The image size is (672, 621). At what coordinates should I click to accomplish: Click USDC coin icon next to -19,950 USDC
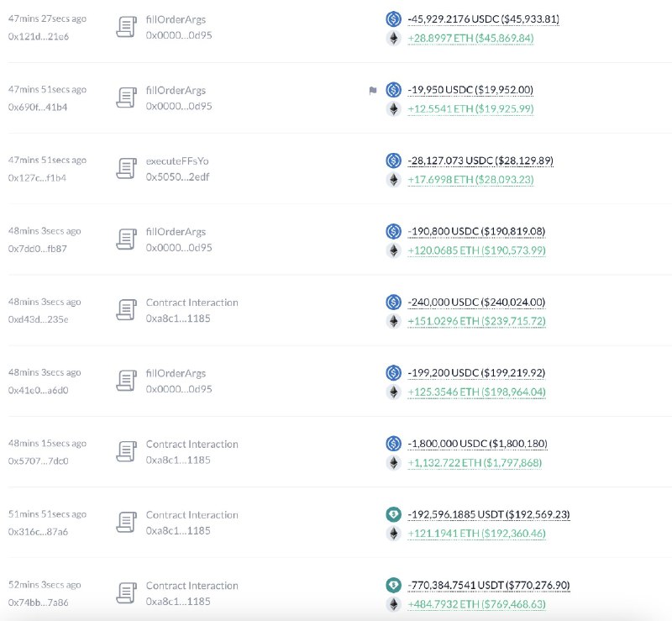[393, 90]
